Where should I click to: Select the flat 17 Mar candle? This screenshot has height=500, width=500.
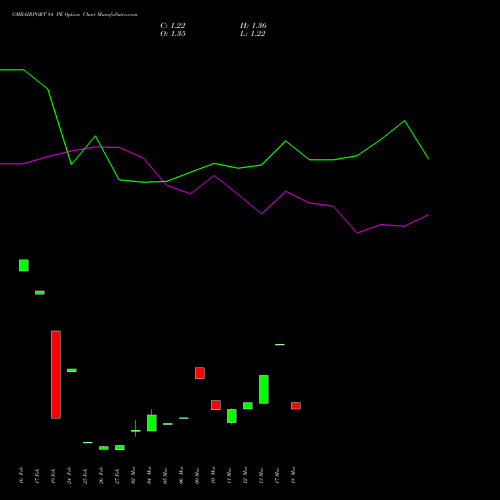pos(280,344)
